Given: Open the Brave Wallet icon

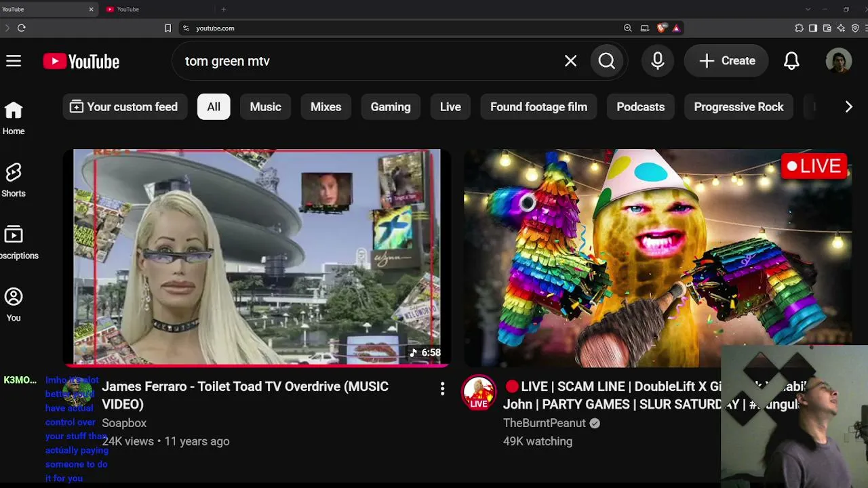Looking at the screenshot, I should (827, 28).
